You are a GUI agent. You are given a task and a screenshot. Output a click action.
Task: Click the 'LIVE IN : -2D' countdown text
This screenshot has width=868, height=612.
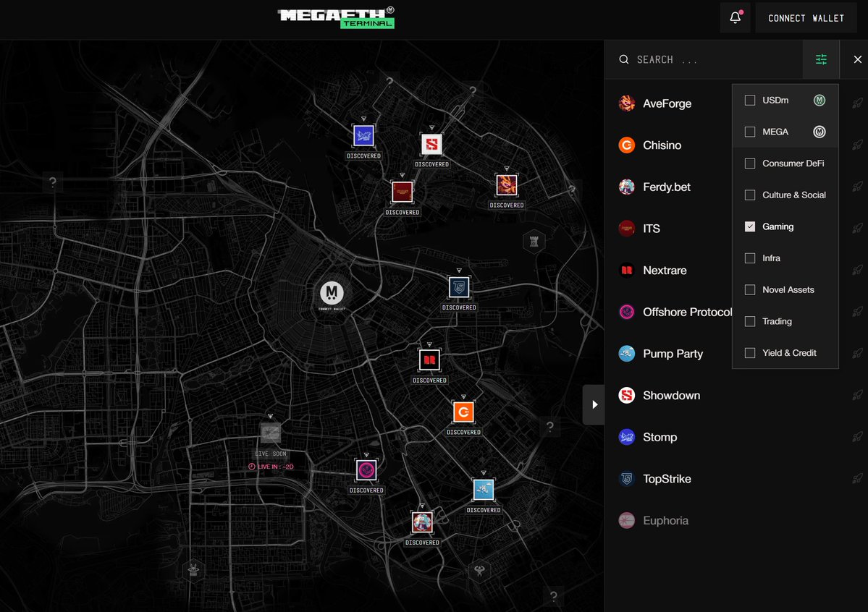pos(276,467)
